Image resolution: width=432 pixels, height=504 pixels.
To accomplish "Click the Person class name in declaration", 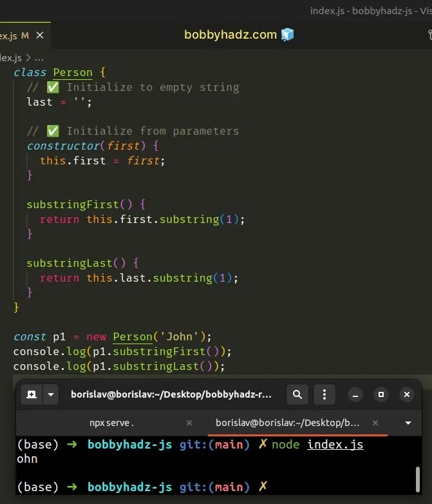I will coord(73,72).
